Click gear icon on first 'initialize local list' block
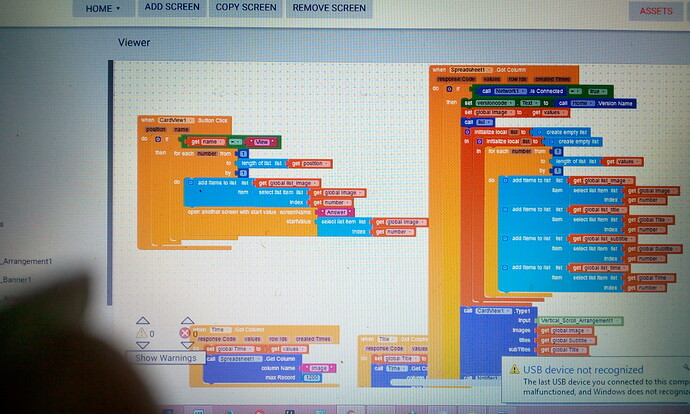 point(467,132)
